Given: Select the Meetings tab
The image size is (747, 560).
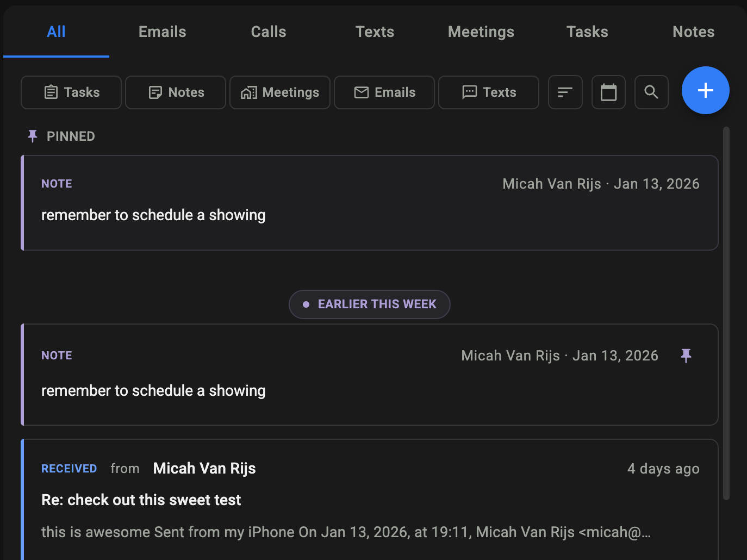Looking at the screenshot, I should click(x=481, y=32).
